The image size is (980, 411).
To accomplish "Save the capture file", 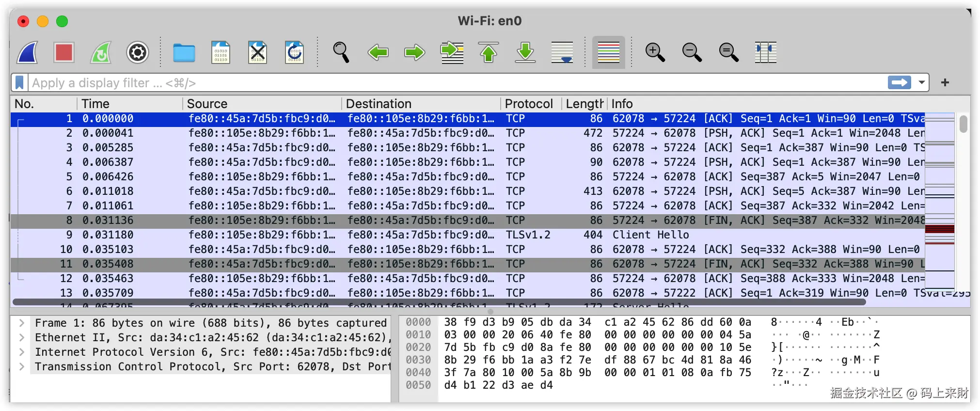I will [221, 52].
